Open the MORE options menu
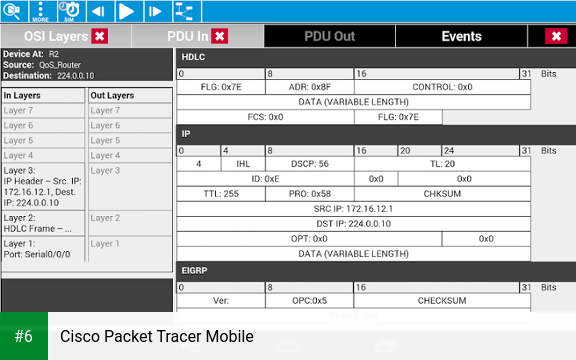 42,11
